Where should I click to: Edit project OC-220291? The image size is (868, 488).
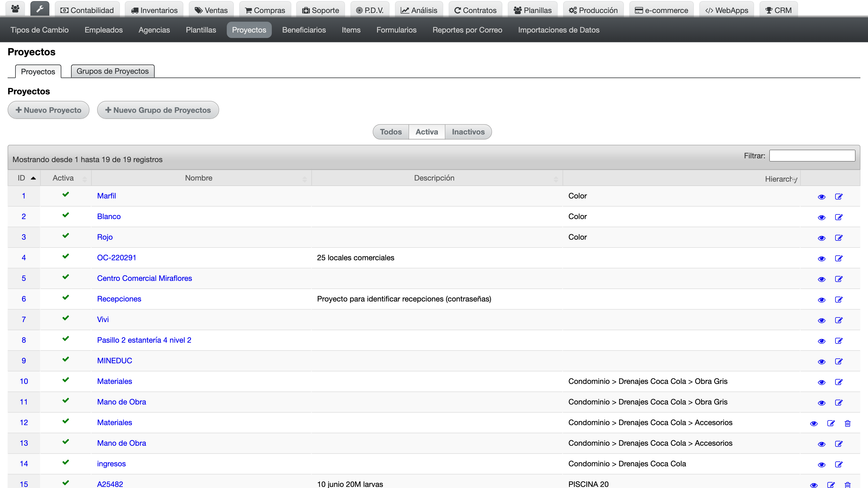839,258
